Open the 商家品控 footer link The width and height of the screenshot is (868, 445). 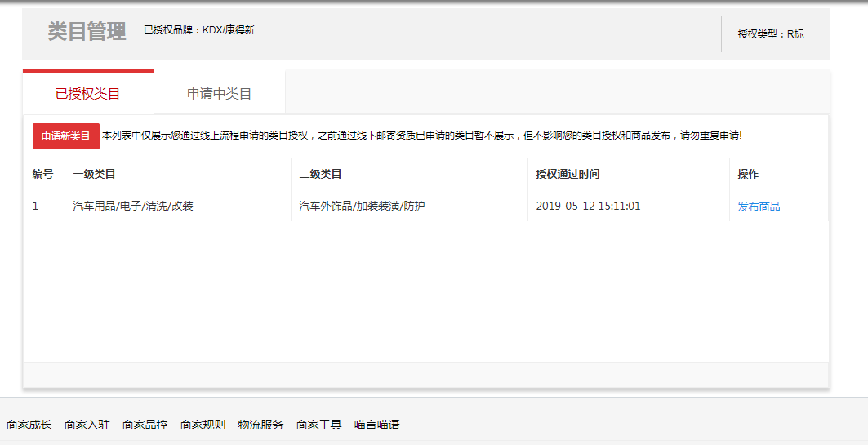(x=145, y=425)
